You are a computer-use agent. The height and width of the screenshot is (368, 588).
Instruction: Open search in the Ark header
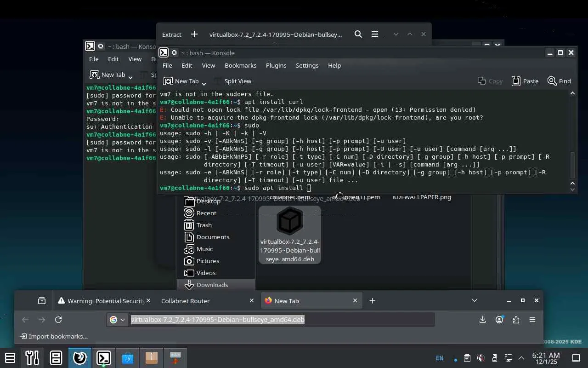coord(358,34)
